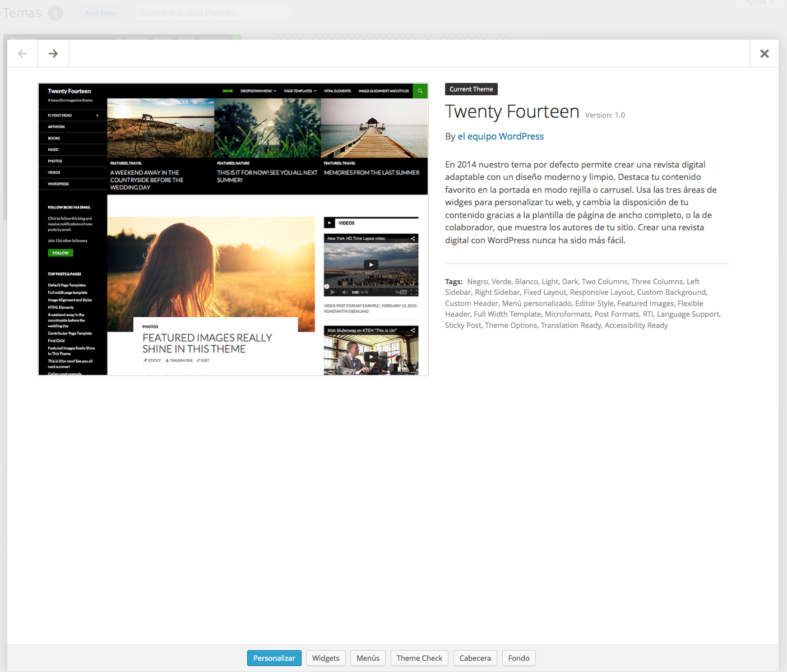Click the 'RTL Language Support' tag text
787x672 pixels.
tap(680, 314)
